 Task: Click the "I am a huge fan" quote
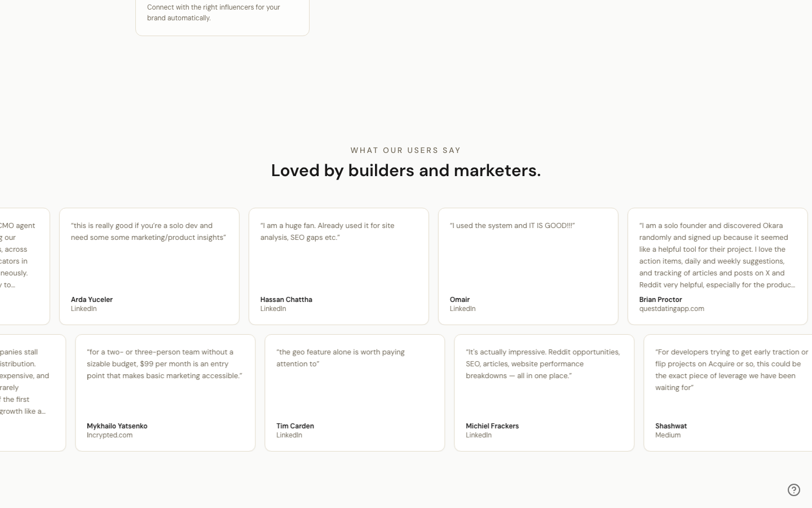pos(328,231)
